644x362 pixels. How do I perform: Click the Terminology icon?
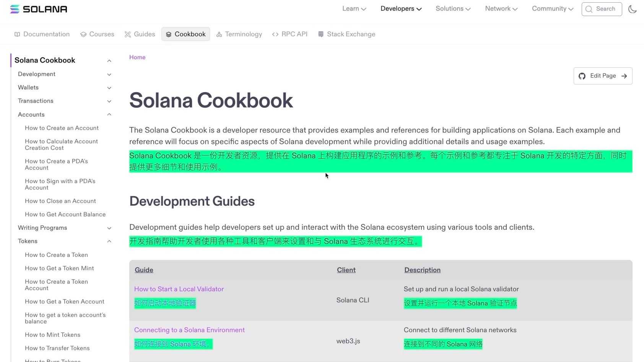219,34
